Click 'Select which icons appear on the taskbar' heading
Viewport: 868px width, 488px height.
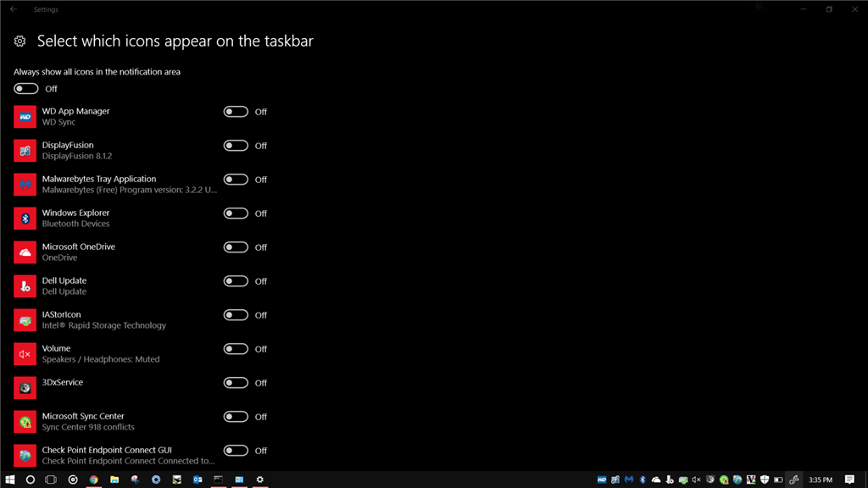coord(175,41)
